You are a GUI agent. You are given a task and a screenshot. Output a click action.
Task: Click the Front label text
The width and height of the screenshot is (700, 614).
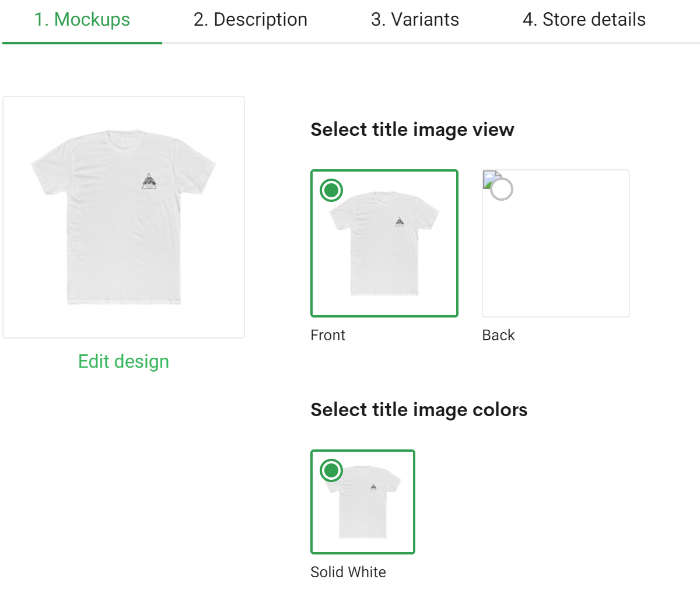[x=328, y=335]
